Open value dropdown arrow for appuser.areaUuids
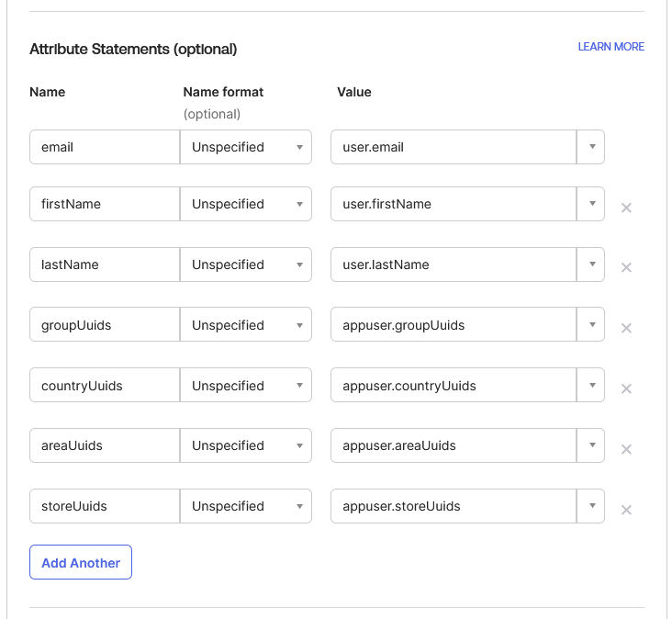The height and width of the screenshot is (619, 672). tap(591, 445)
